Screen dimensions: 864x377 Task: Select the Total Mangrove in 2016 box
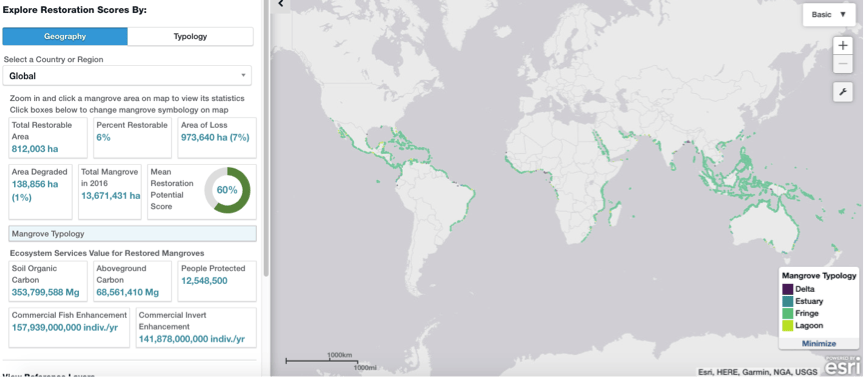[x=110, y=191]
